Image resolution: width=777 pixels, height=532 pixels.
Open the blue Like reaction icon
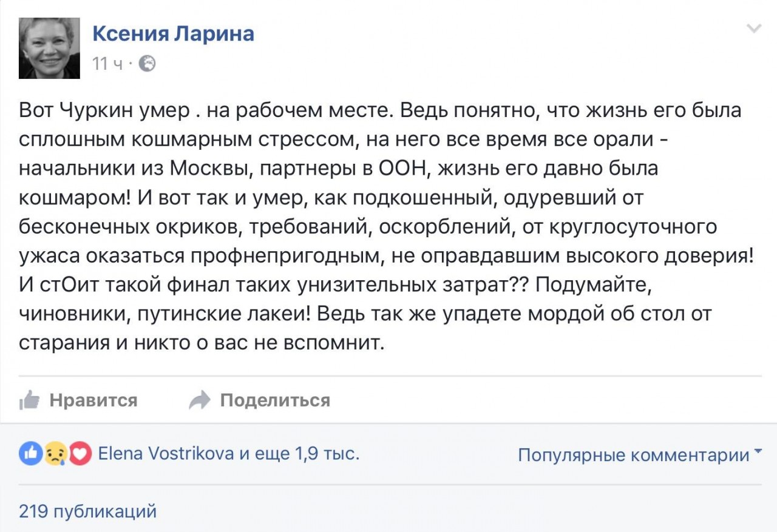pos(30,453)
